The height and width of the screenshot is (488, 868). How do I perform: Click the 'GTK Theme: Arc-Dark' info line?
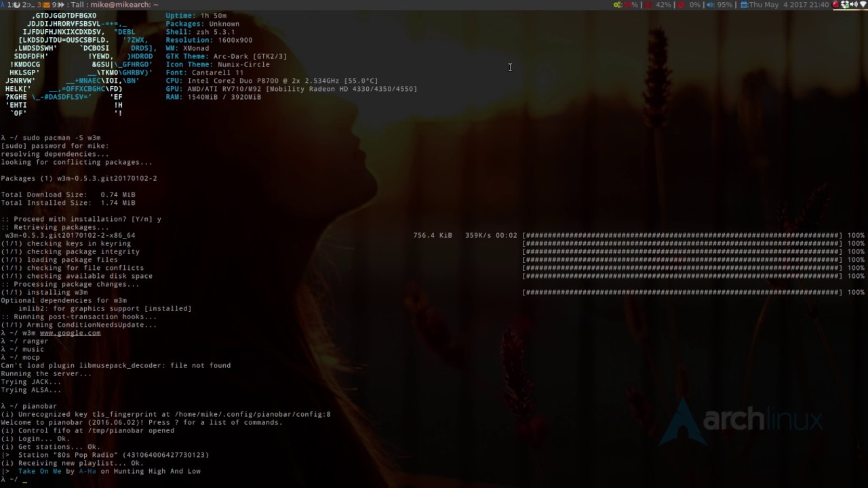[x=226, y=56]
